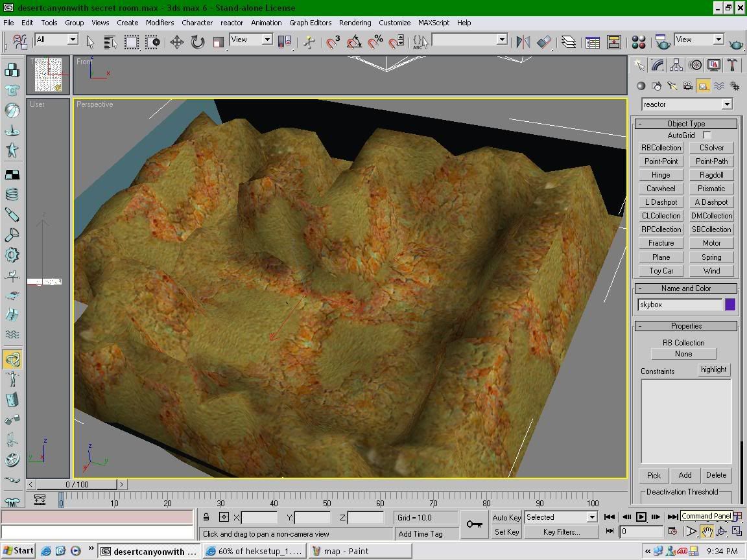This screenshot has width=747, height=560.
Task: Toggle Window/Crossing selection mode
Action: pos(152,42)
